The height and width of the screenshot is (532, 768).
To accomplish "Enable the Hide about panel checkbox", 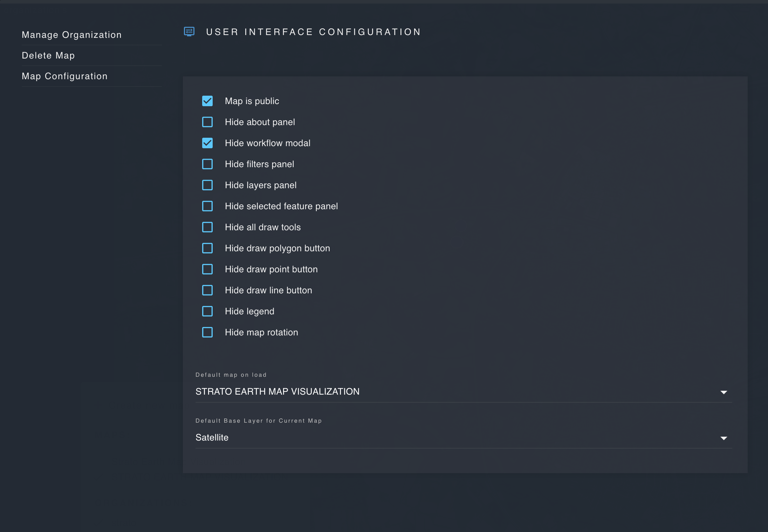I will coord(207,122).
